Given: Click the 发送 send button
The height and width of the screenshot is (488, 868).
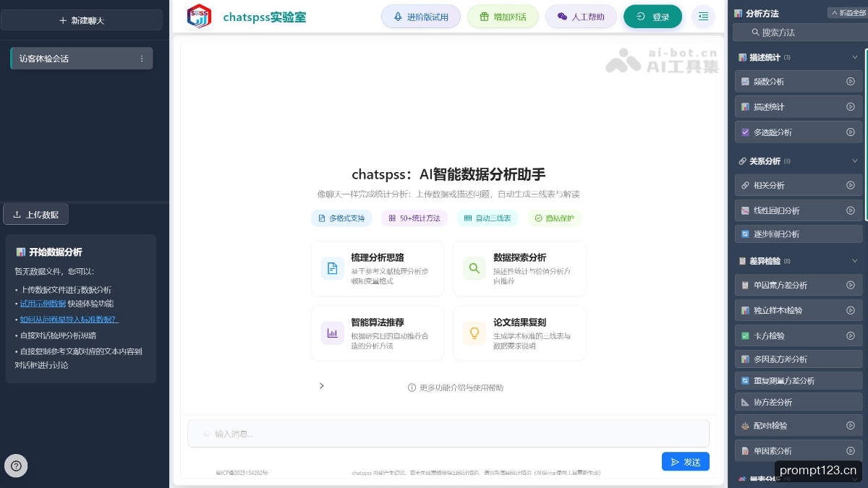Looking at the screenshot, I should (x=686, y=462).
